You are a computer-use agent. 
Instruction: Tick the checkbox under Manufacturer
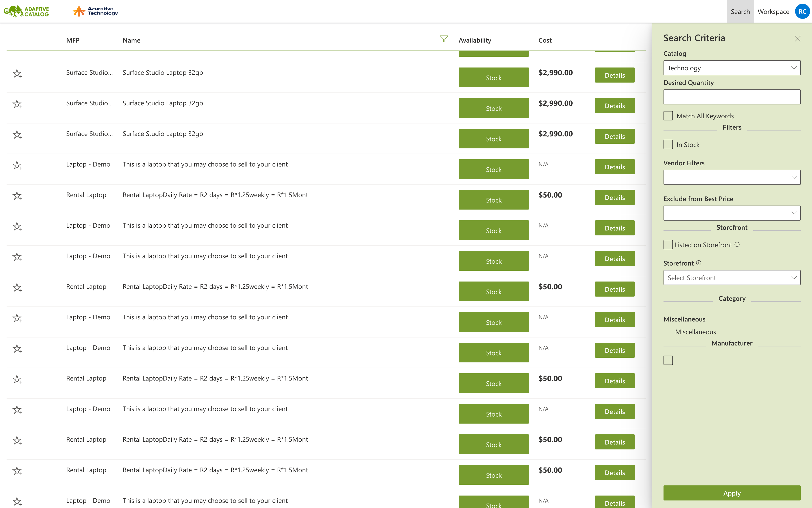pos(668,360)
